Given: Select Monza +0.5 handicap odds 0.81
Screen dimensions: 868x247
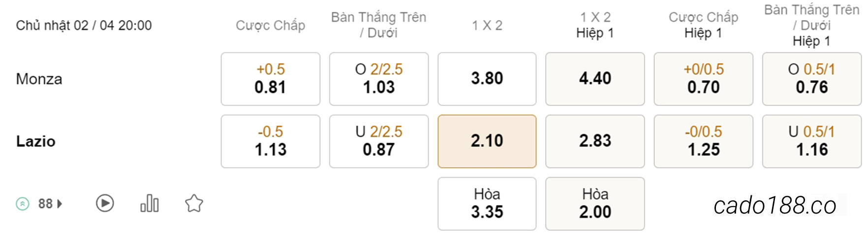Looking at the screenshot, I should [x=271, y=79].
